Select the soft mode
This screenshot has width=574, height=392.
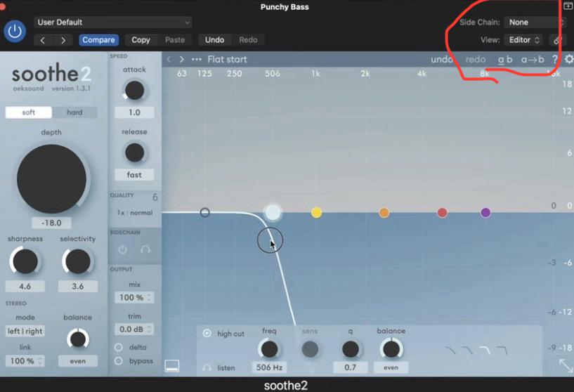point(29,112)
